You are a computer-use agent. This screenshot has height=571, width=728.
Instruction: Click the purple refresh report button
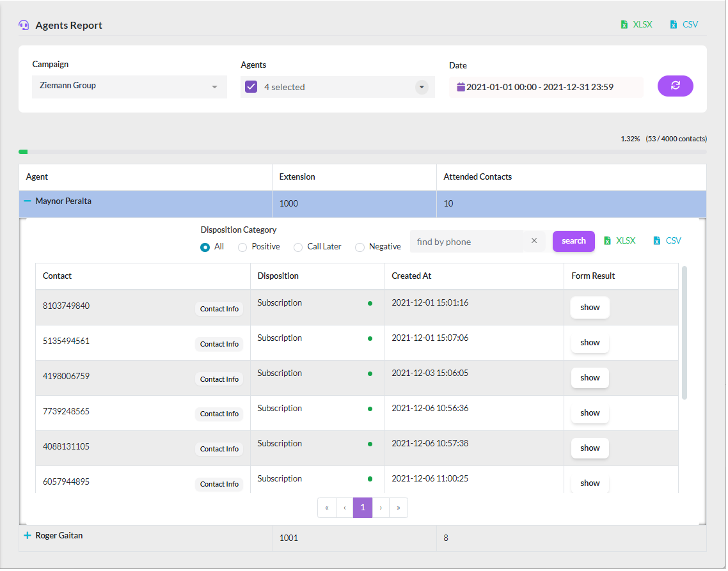[x=675, y=86]
